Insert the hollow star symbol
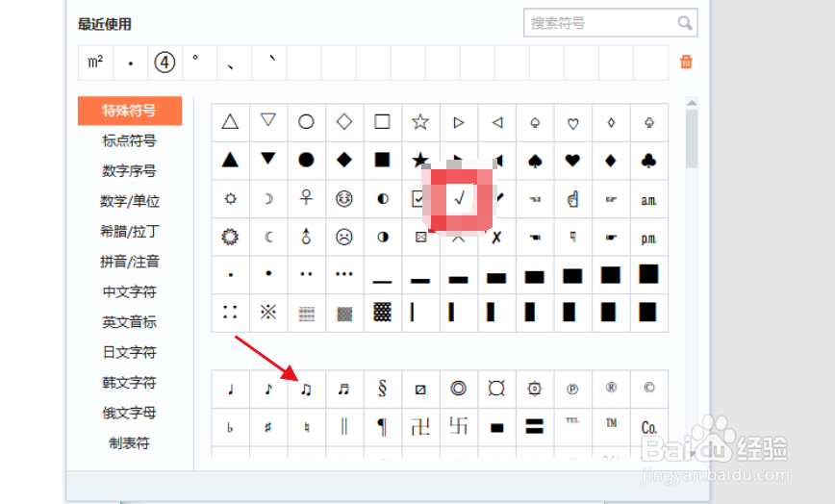835x504 pixels. pyautogui.click(x=420, y=122)
